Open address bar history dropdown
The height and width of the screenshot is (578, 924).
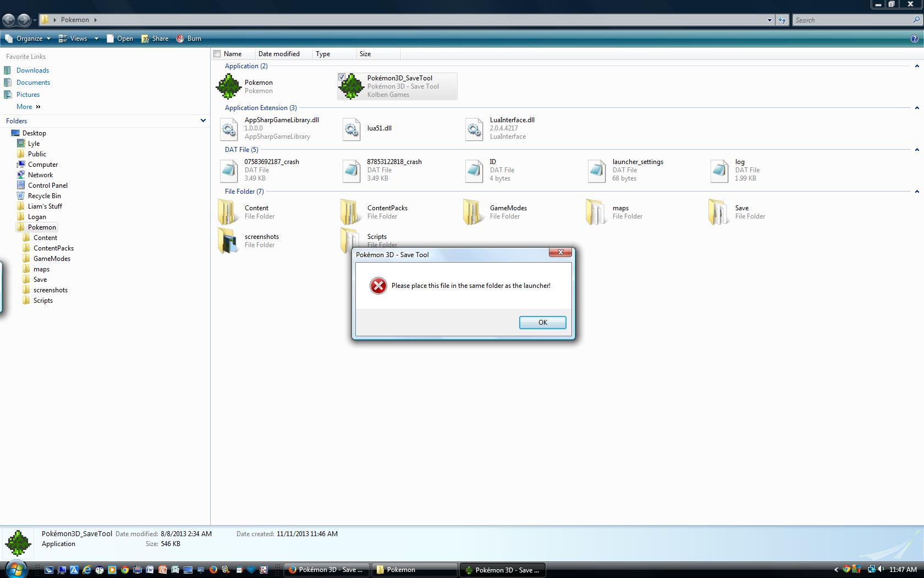click(769, 20)
